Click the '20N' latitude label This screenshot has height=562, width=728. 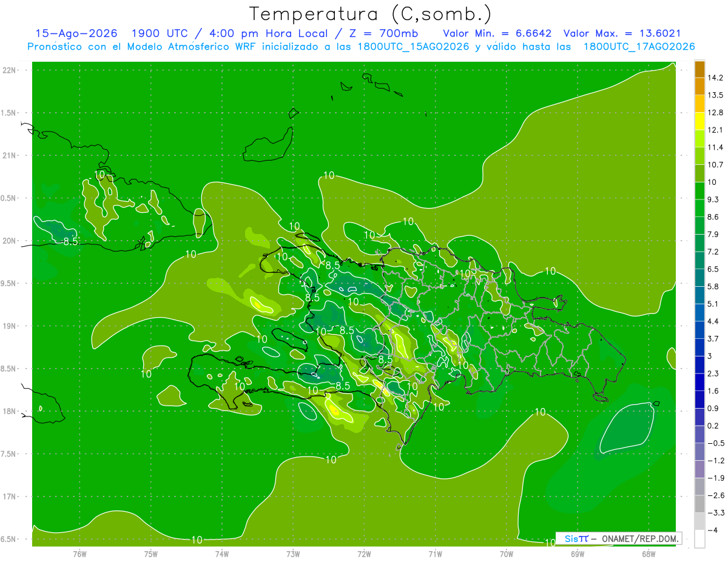pos(8,241)
